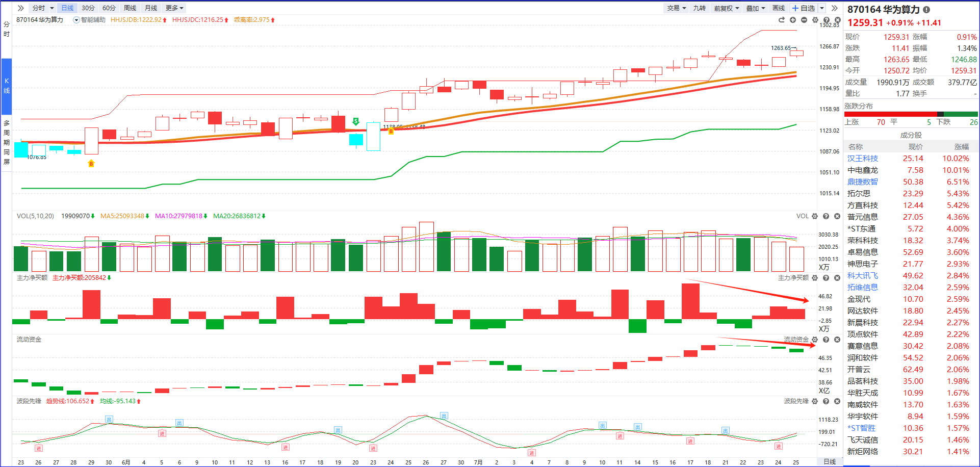Switch to the 周线 period tab
This screenshot has width=980, height=467.
pos(130,8)
